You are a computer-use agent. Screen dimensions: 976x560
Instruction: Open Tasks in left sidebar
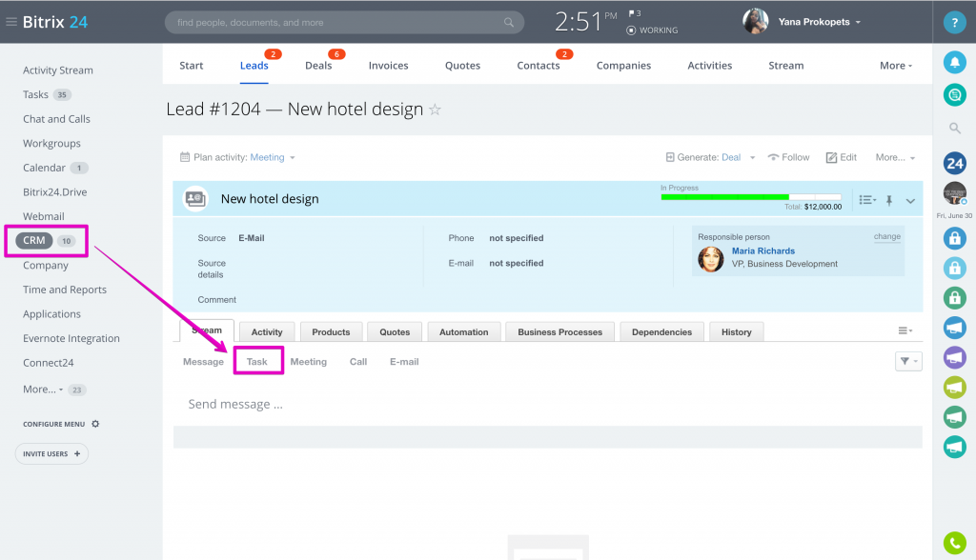pyautogui.click(x=35, y=94)
